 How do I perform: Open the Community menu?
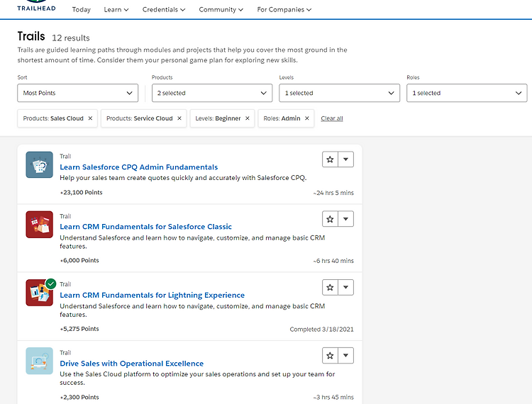pos(221,9)
